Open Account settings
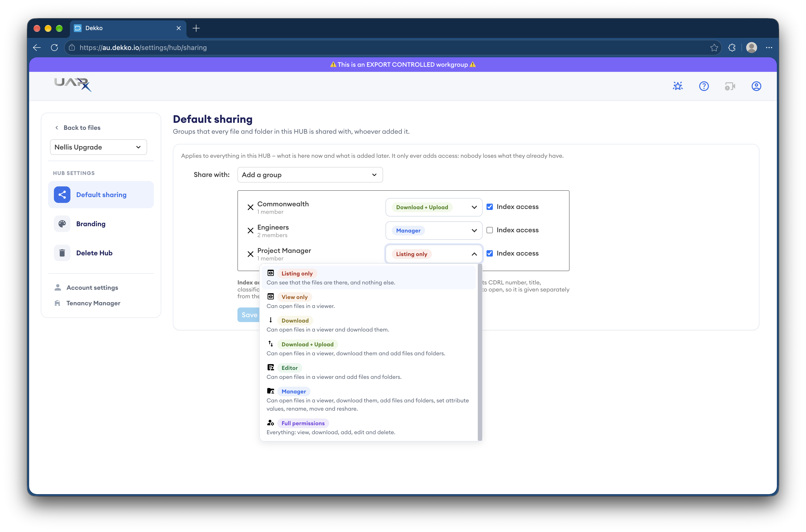 tap(86, 288)
